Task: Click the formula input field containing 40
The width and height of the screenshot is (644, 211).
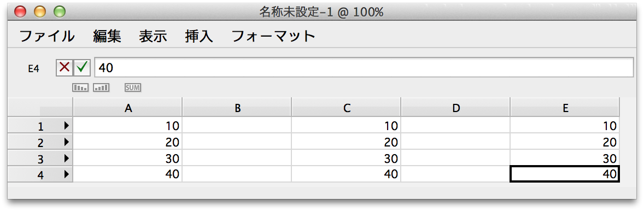Action: 364,67
